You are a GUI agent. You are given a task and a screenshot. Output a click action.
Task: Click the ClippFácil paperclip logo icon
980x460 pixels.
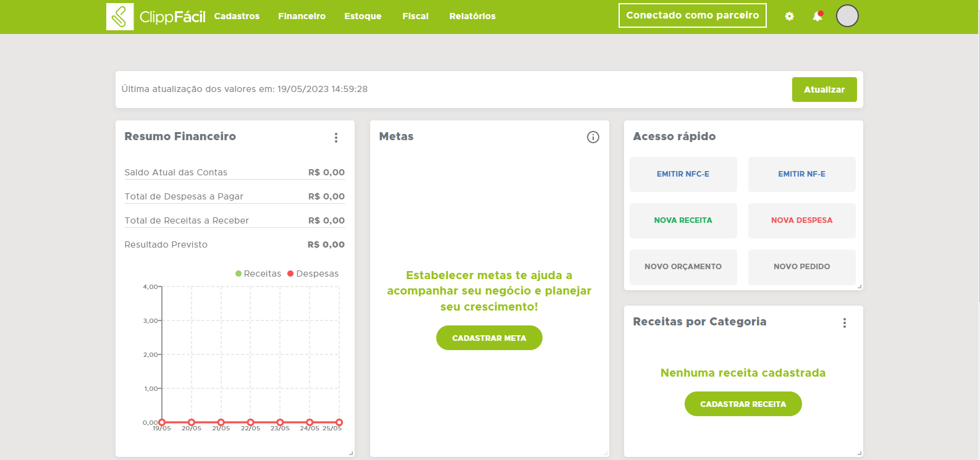coord(120,17)
